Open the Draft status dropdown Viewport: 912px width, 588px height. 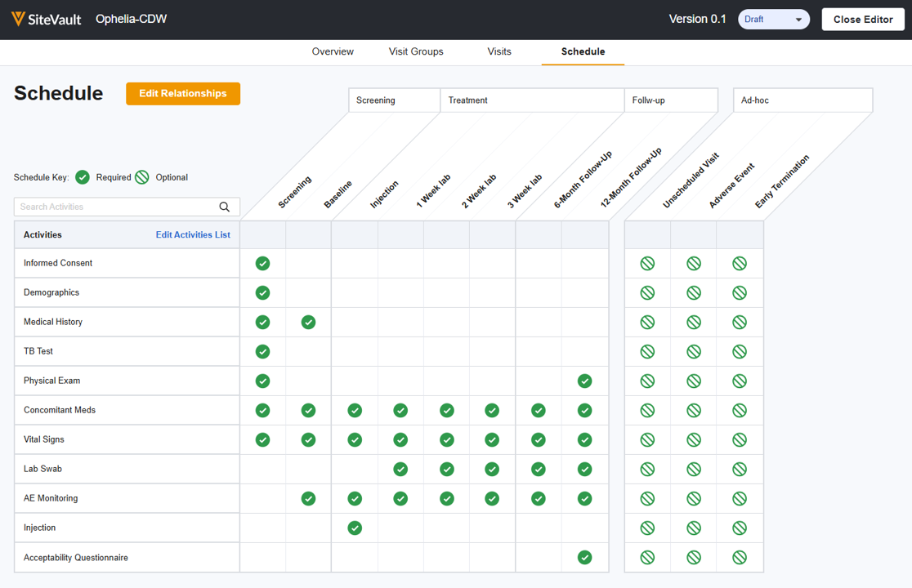coord(773,19)
